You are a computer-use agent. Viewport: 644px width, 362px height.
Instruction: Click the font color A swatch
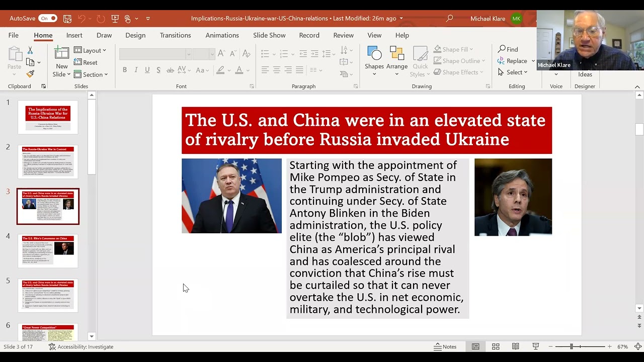(x=239, y=70)
